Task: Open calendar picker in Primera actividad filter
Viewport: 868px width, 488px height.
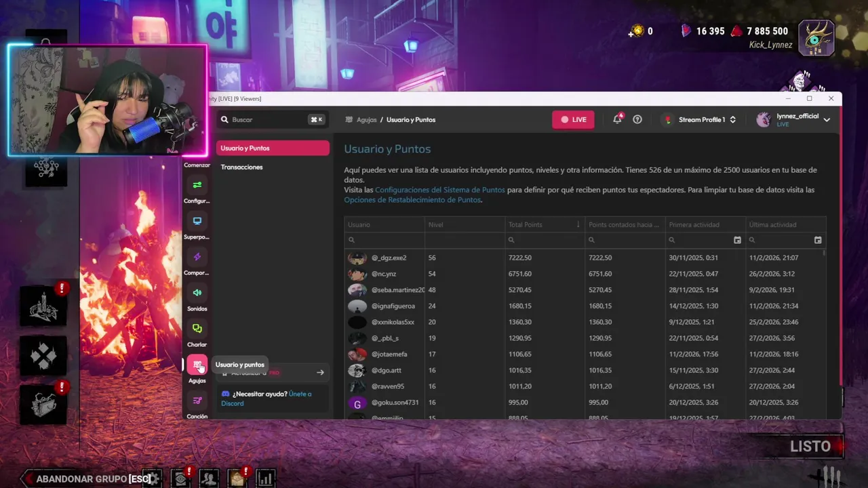Action: 737,240
